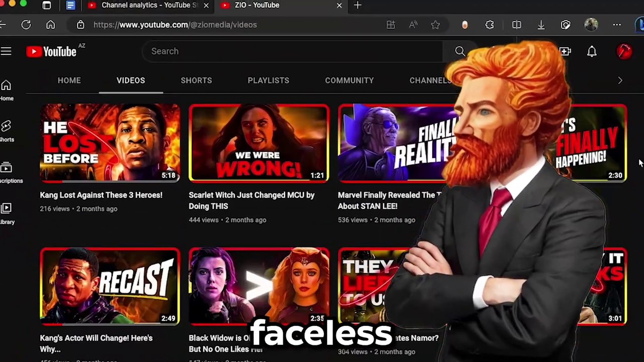Open a new browser tab
This screenshot has width=644, height=362.
pyautogui.click(x=357, y=5)
